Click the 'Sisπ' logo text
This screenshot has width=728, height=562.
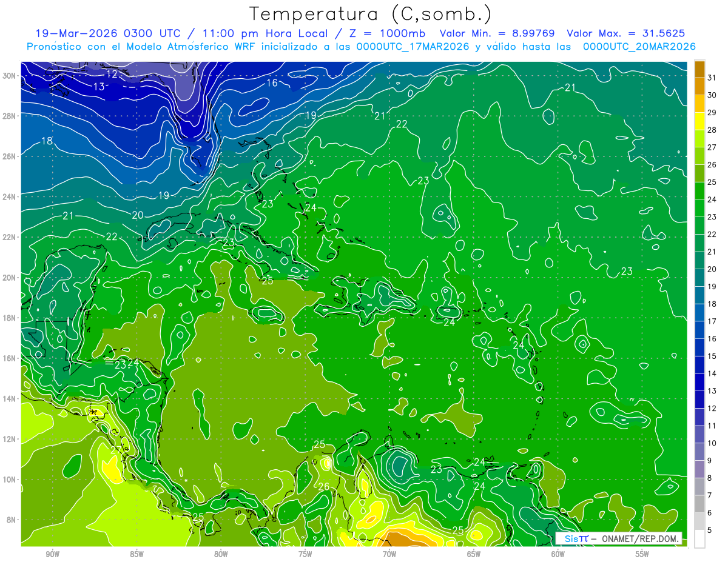click(576, 538)
